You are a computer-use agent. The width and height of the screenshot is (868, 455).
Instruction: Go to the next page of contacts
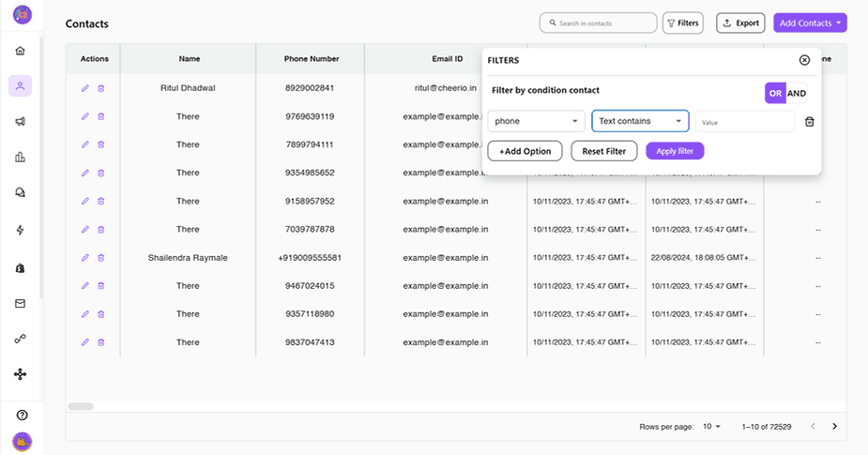(834, 426)
